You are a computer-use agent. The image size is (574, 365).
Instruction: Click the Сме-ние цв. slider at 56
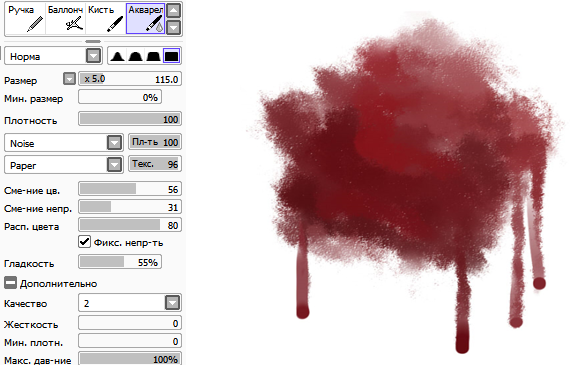(130, 189)
